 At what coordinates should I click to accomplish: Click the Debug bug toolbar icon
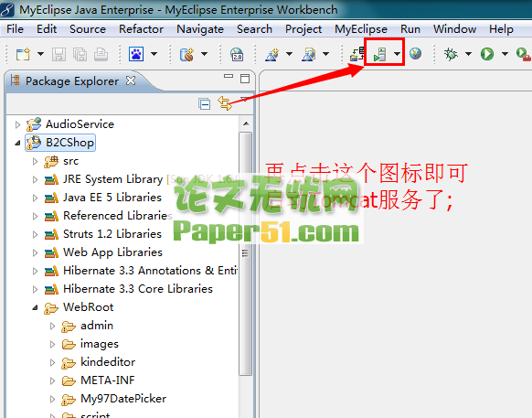tap(451, 54)
